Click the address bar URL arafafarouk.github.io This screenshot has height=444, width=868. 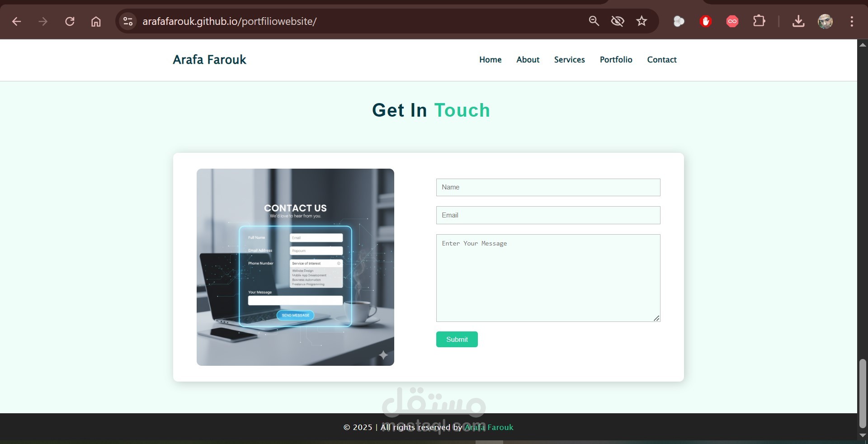[x=229, y=21]
